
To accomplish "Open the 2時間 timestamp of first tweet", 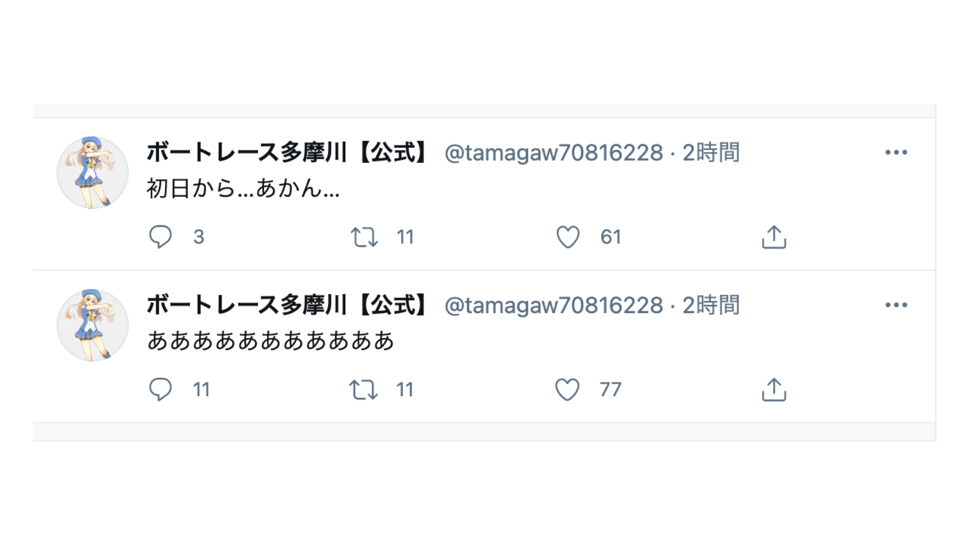I will 710,152.
